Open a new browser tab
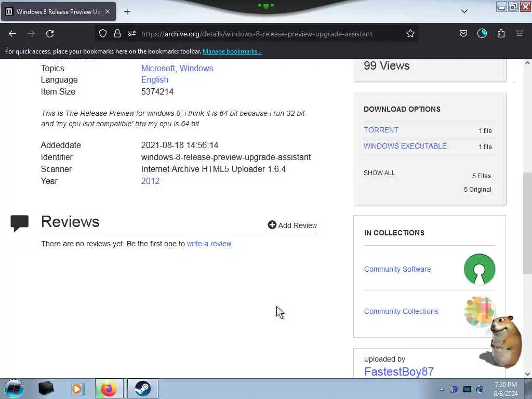This screenshot has height=399, width=532. [x=127, y=12]
